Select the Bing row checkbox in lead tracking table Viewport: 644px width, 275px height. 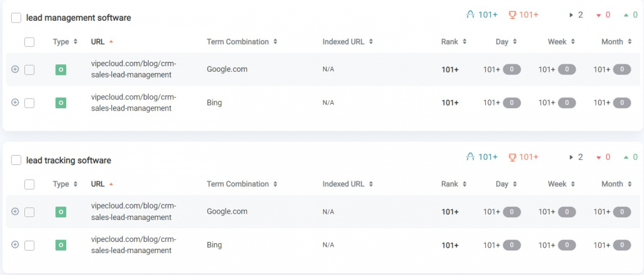[x=29, y=246]
